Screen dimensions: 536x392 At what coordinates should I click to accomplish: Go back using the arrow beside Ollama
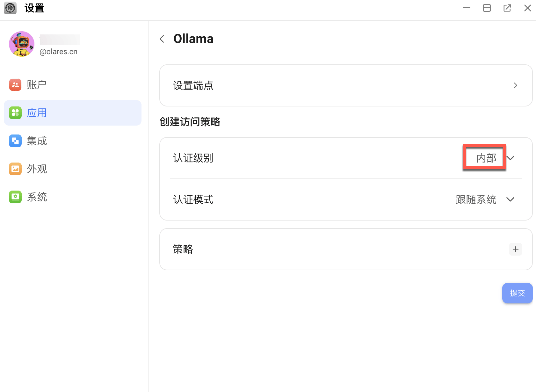click(x=162, y=39)
